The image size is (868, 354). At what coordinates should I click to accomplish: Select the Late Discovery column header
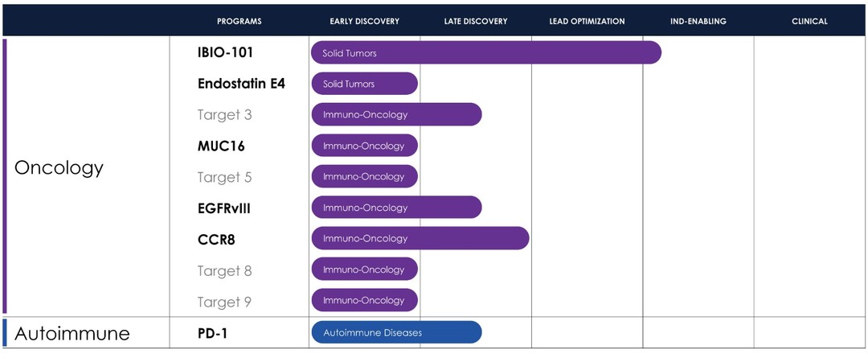(x=476, y=21)
